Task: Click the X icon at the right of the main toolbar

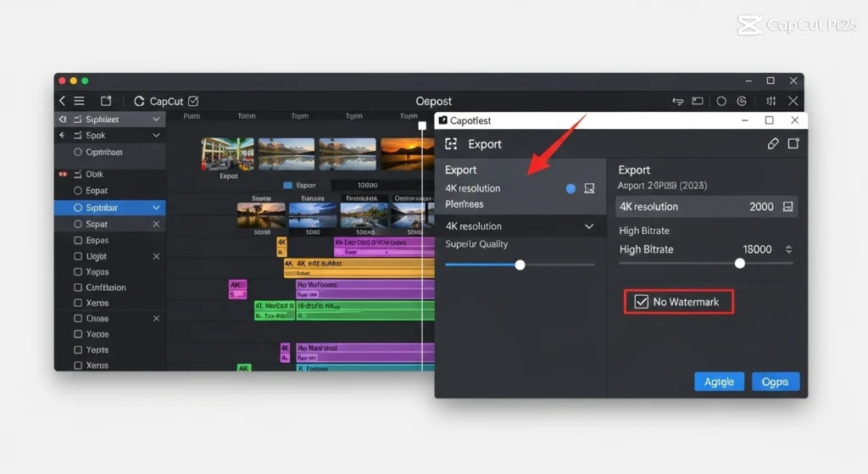Action: pyautogui.click(x=793, y=101)
